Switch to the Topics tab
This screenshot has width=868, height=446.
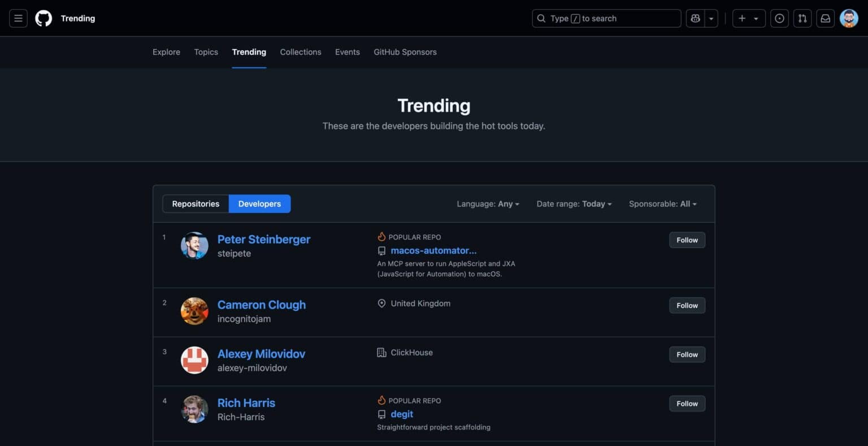(206, 52)
